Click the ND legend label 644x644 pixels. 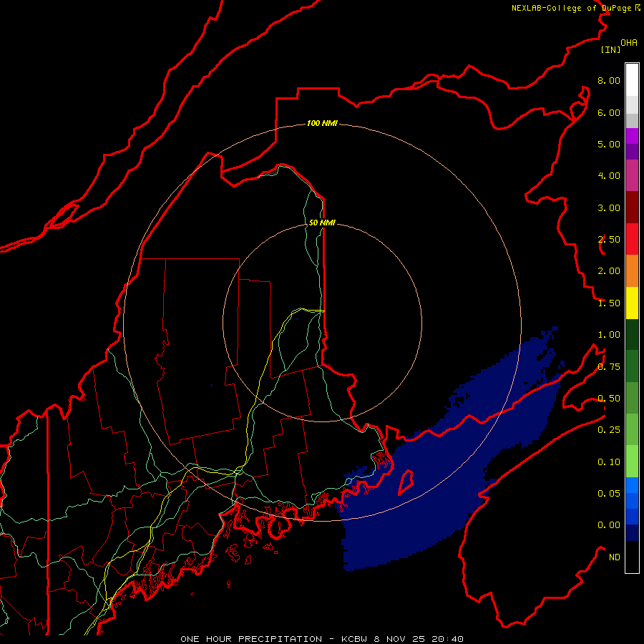click(615, 557)
